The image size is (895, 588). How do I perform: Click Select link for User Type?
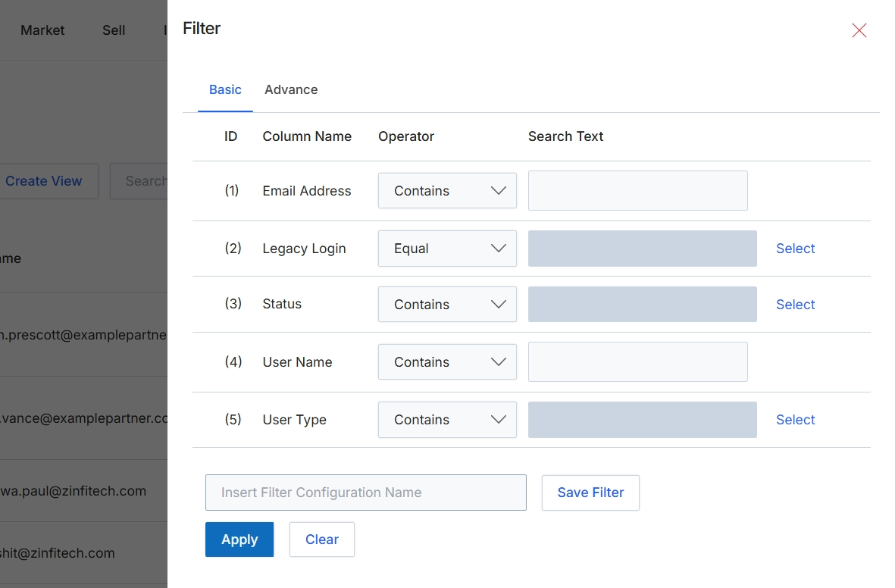795,420
